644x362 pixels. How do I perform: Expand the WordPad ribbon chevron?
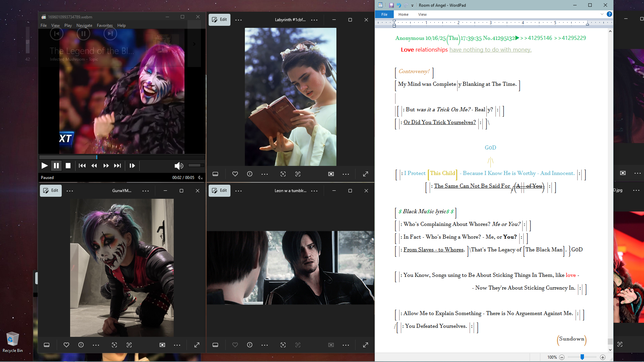602,14
